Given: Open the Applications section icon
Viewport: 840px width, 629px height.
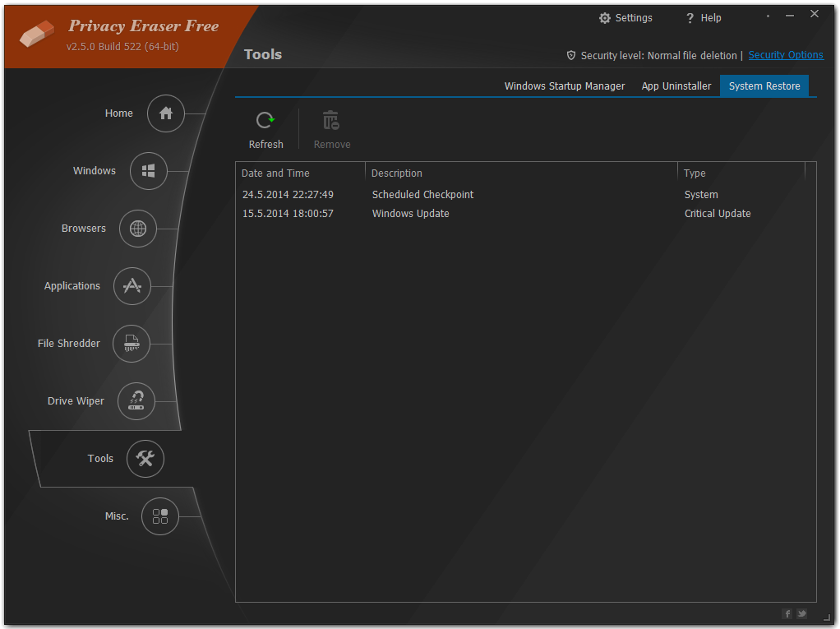Looking at the screenshot, I should (132, 286).
